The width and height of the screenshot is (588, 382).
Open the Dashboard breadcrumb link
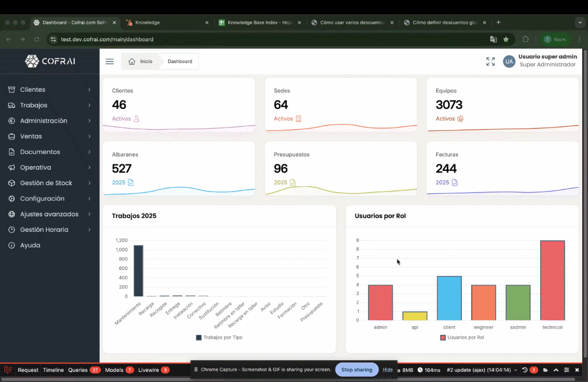point(179,61)
